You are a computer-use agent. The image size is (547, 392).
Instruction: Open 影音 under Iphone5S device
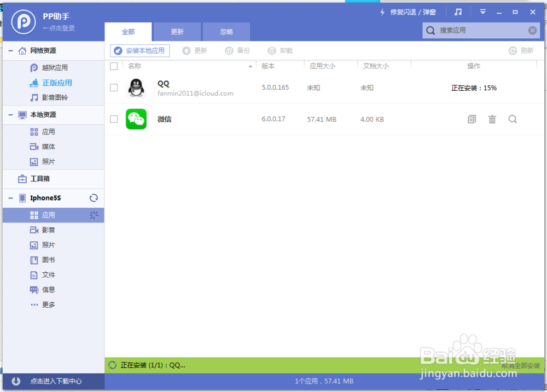(43, 230)
